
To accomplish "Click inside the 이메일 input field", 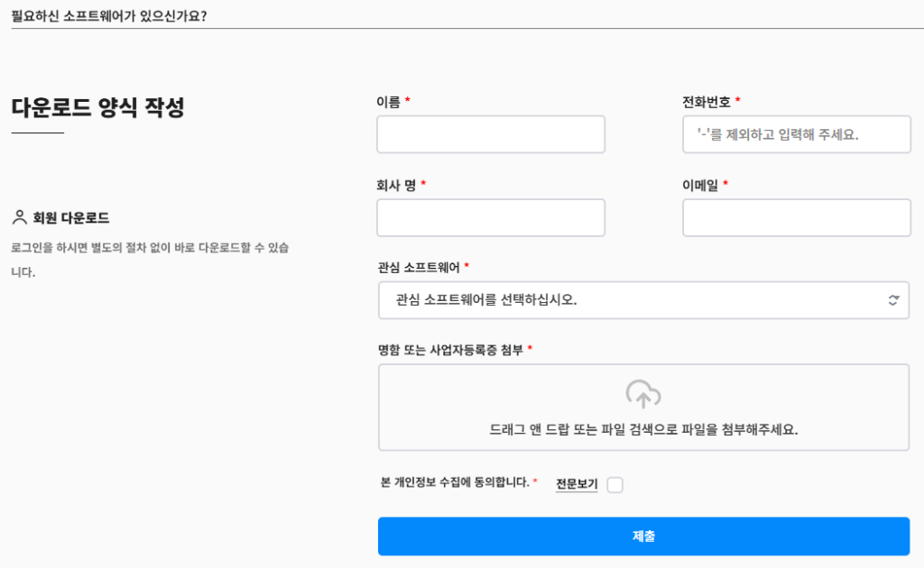I will [797, 217].
